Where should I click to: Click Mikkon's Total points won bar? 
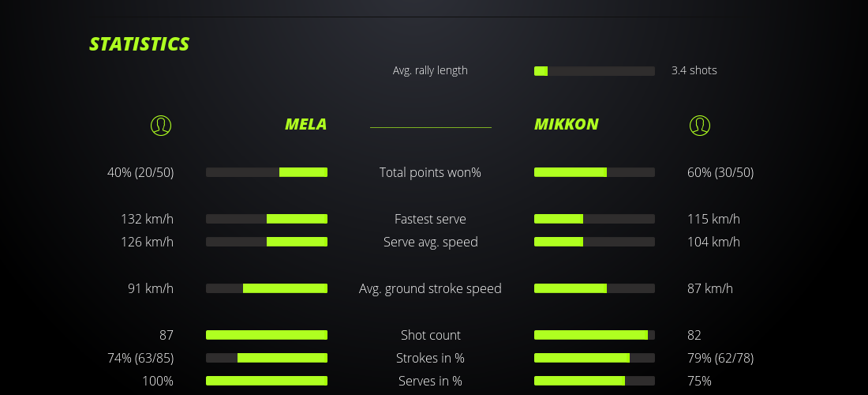[x=594, y=172]
